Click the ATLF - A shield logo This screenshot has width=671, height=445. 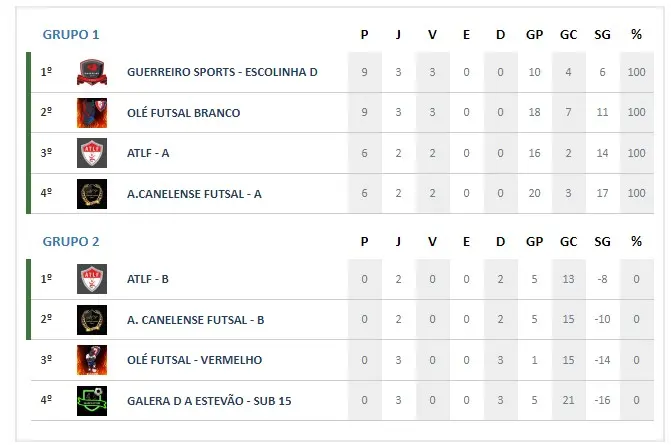tap(92, 153)
